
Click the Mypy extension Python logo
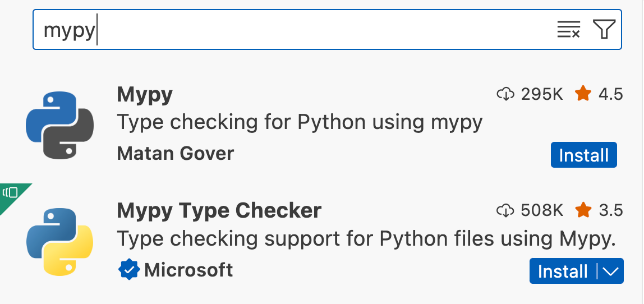[x=60, y=125]
